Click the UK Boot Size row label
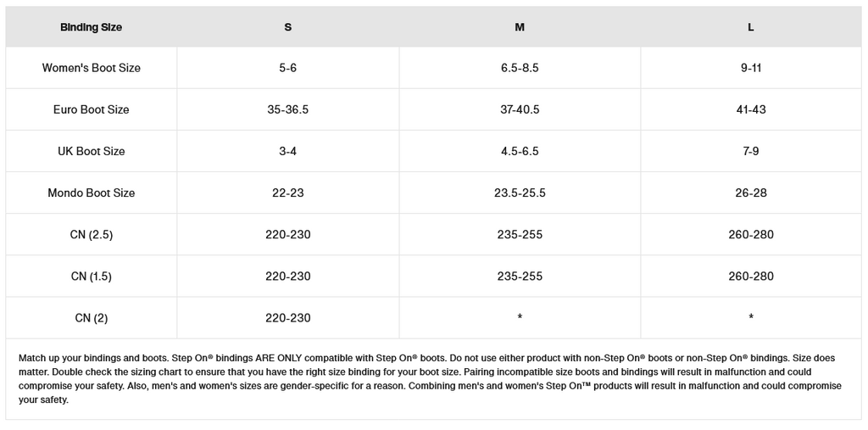This screenshot has height=430, width=868. (92, 151)
